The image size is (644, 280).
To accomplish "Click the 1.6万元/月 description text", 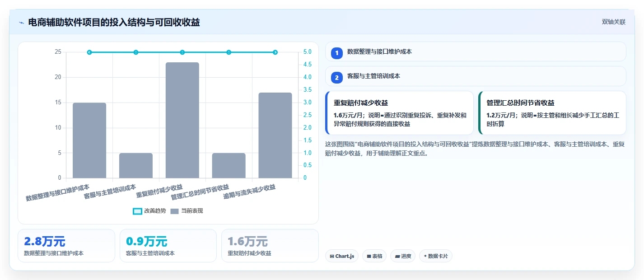I will pos(400,119).
